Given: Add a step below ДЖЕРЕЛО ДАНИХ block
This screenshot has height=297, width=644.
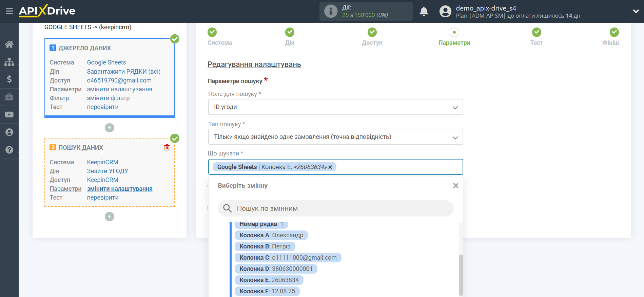Looking at the screenshot, I should click(110, 128).
